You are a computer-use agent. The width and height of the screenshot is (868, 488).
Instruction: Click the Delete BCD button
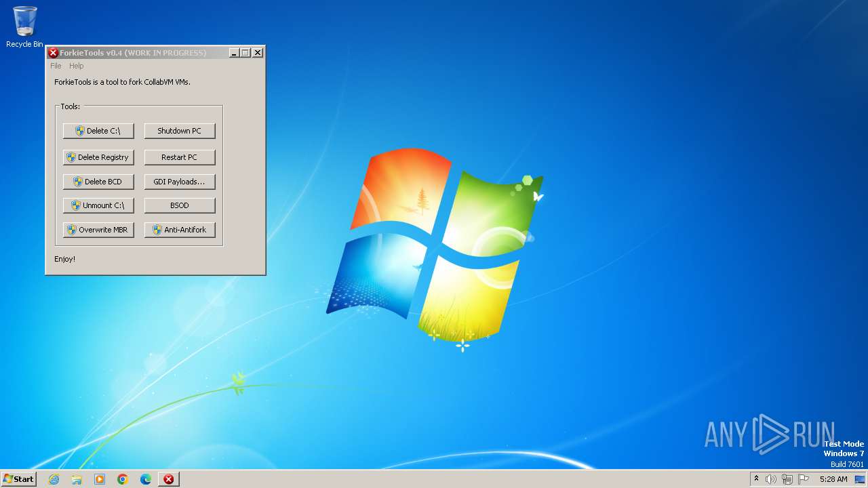[98, 182]
